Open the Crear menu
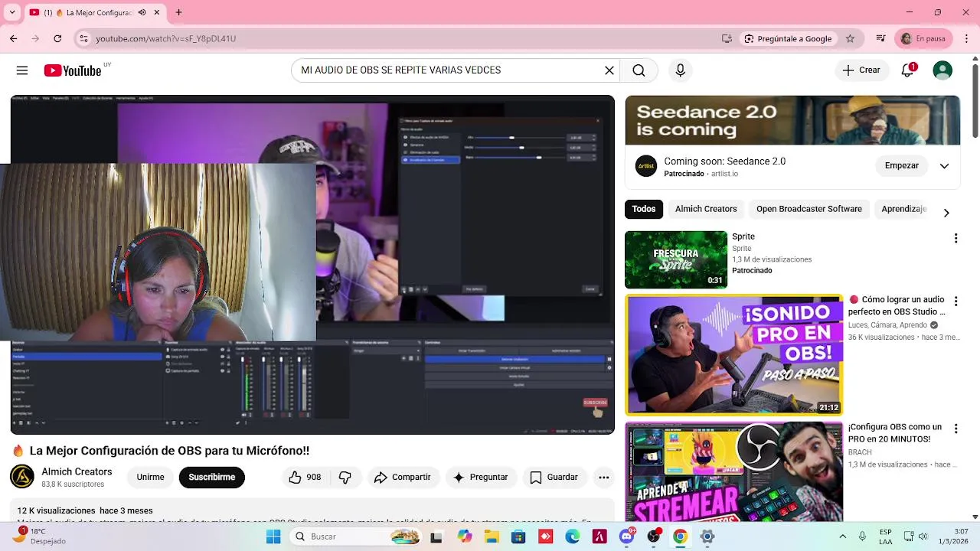The height and width of the screenshot is (551, 980). tap(861, 70)
